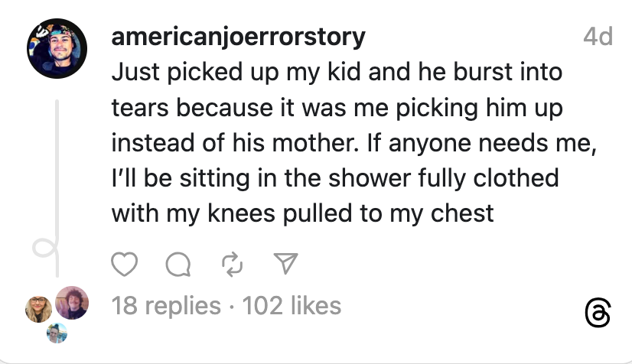Viewport: 632px width, 364px height.
Task: View the 18 replies
Action: coord(165,306)
